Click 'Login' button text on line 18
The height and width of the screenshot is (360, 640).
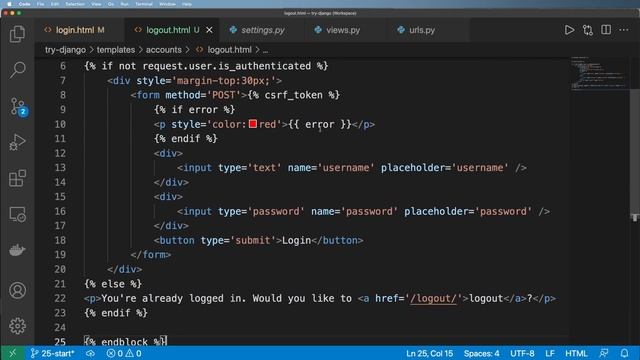pos(296,240)
